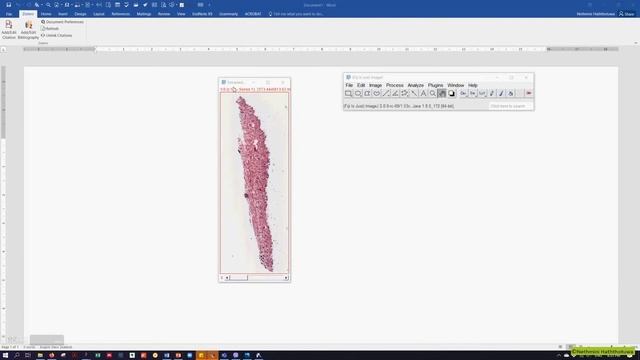
Task: Switch to Grammarly tab
Action: (228, 14)
